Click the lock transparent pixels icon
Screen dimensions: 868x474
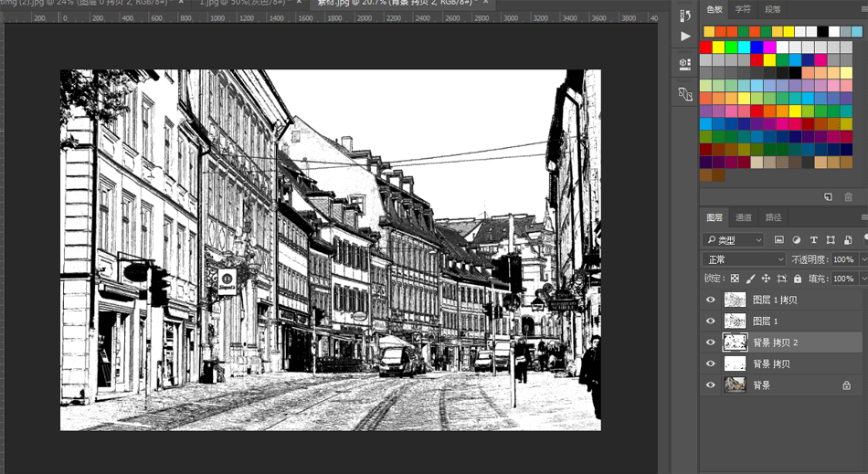pyautogui.click(x=735, y=279)
